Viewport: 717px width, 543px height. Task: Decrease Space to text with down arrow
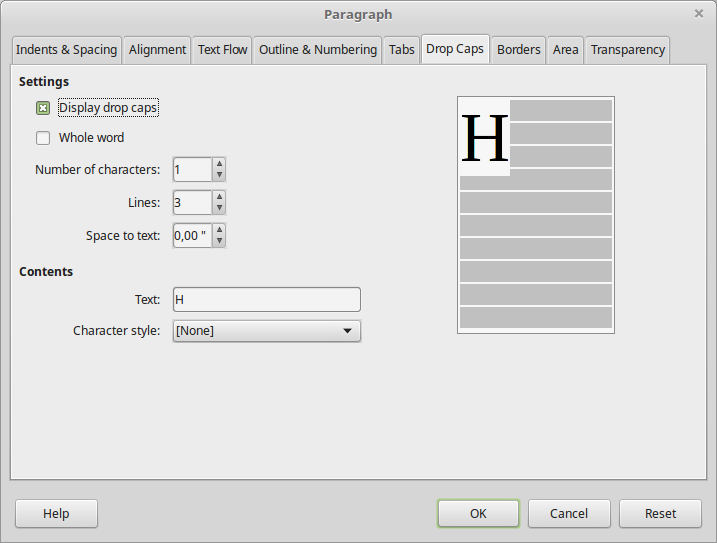tap(219, 241)
